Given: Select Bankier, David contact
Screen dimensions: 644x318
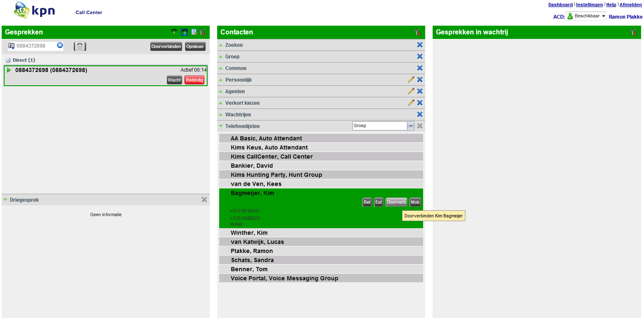Looking at the screenshot, I should pos(321,166).
